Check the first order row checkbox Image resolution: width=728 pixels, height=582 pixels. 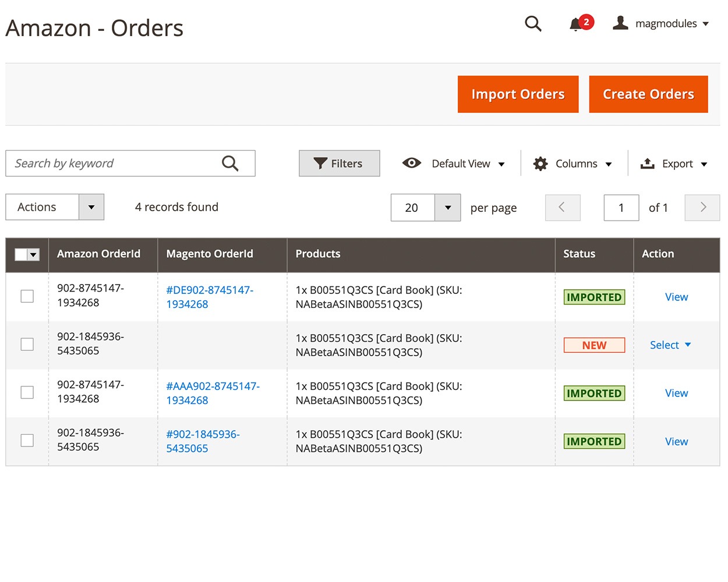coord(27,296)
